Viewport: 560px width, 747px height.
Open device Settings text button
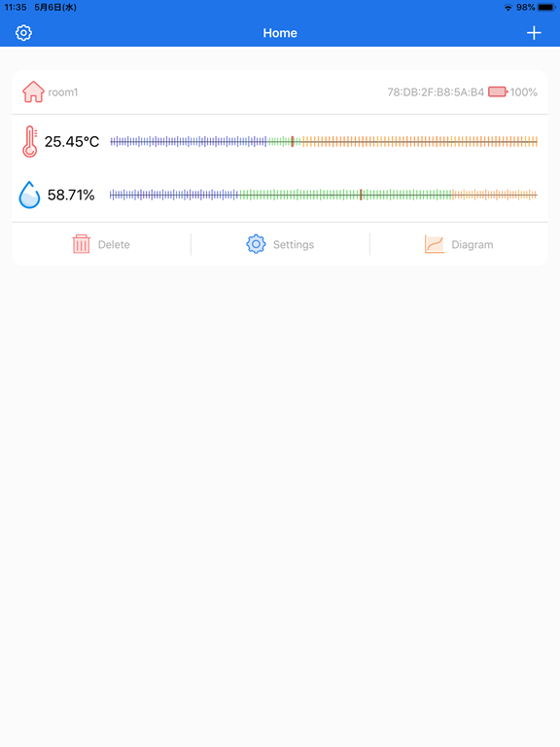[294, 244]
